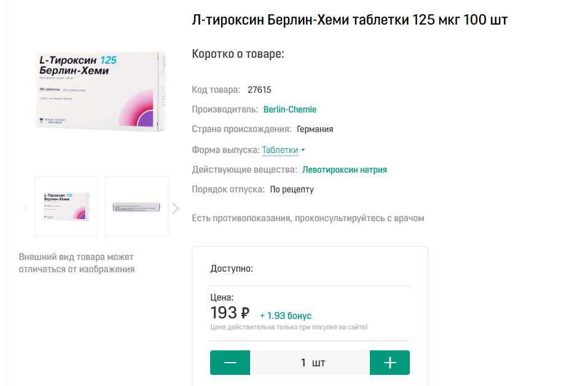The height and width of the screenshot is (386, 588).
Task: Select the first thumbnail showing box front
Action: coord(66,207)
